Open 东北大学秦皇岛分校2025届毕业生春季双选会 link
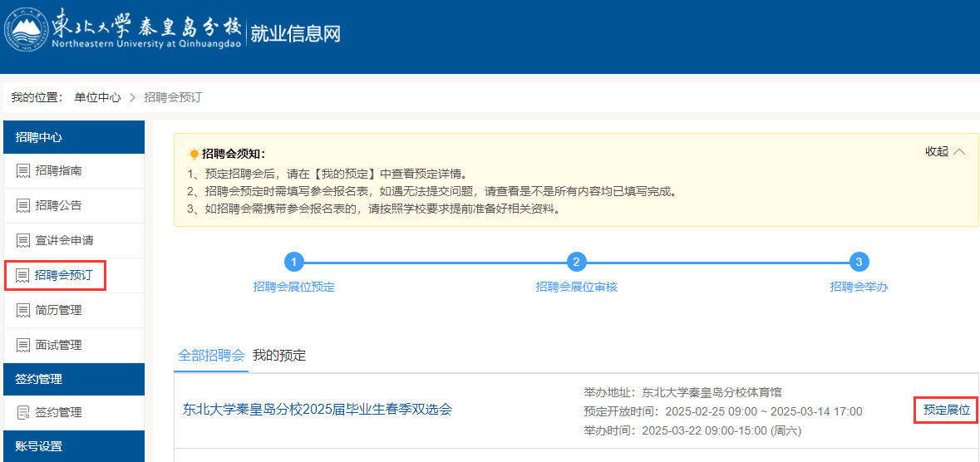Image resolution: width=980 pixels, height=462 pixels. pos(317,410)
